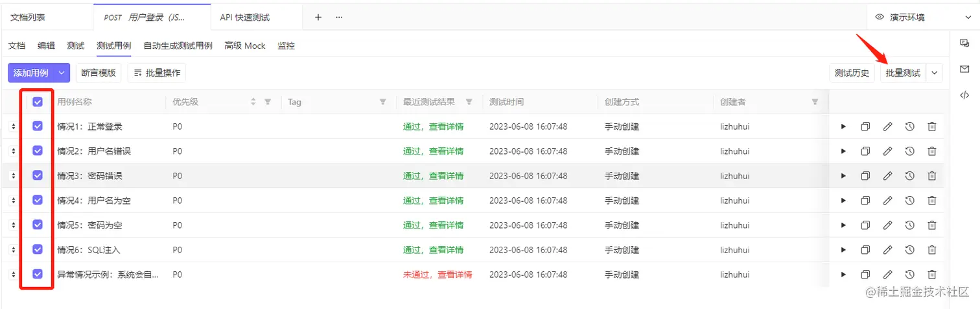This screenshot has width=980, height=309.
Task: Edit the 情况2：用户名错误 test case
Action: point(888,151)
